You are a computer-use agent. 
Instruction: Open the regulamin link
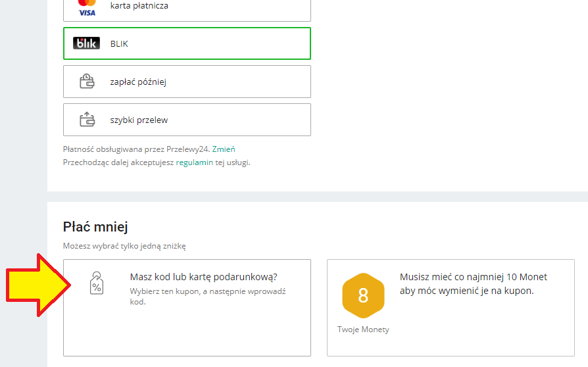point(194,162)
